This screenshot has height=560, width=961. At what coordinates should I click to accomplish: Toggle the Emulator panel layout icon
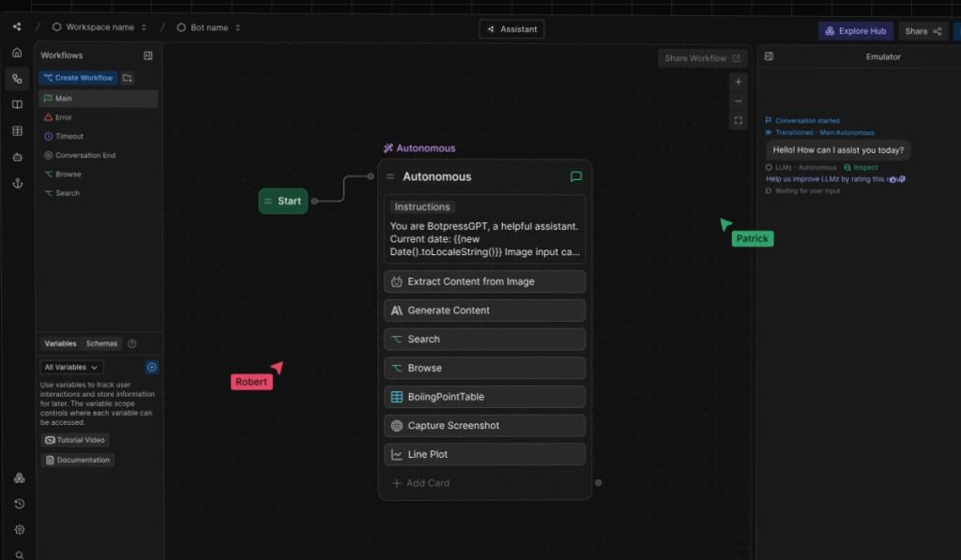click(769, 56)
